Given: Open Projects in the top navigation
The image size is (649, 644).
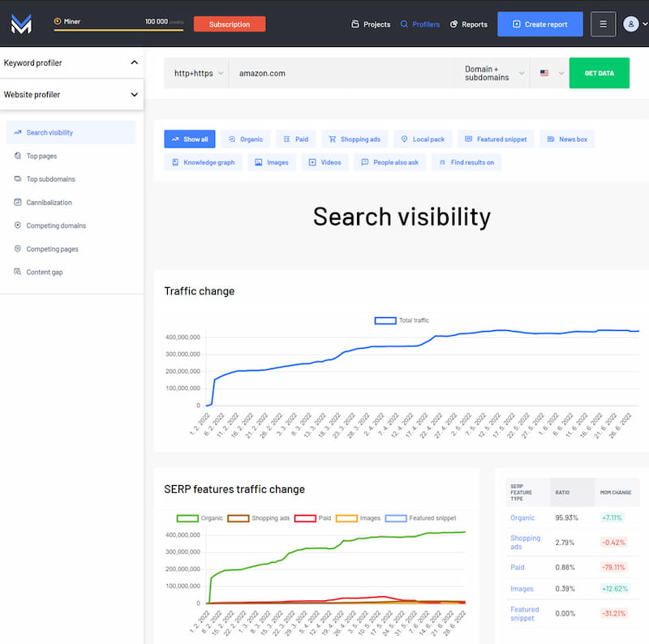Looking at the screenshot, I should pos(371,24).
